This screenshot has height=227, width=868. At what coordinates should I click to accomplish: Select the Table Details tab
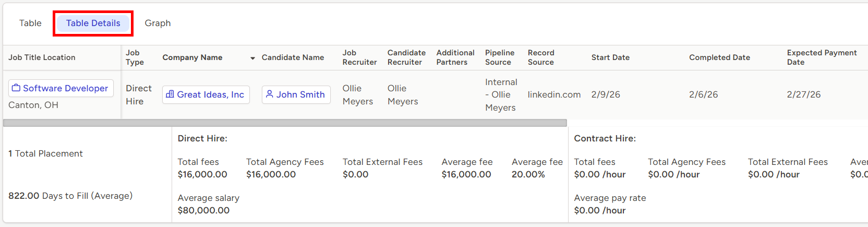pyautogui.click(x=93, y=23)
